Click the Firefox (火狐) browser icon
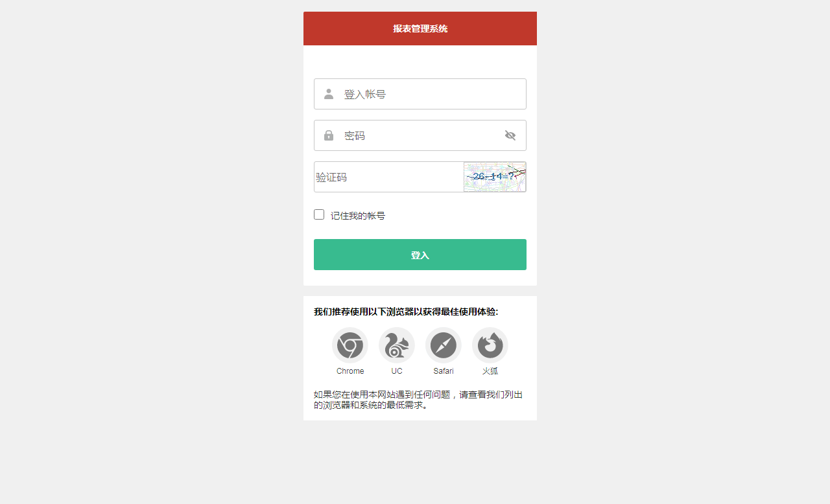 point(490,345)
